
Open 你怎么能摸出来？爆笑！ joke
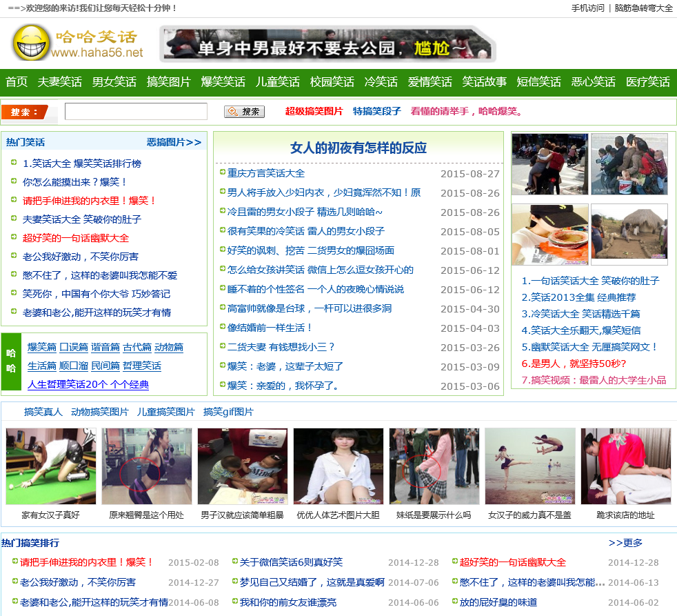tap(74, 182)
